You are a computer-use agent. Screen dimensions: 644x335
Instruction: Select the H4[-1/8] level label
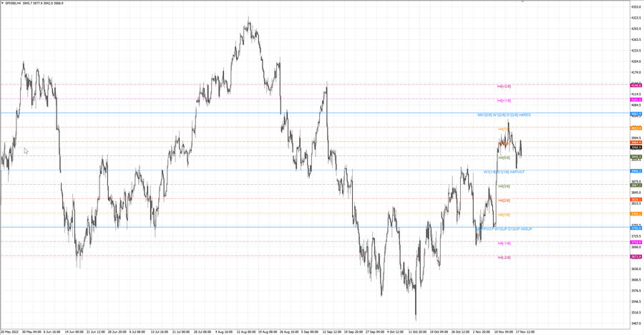pos(504,243)
